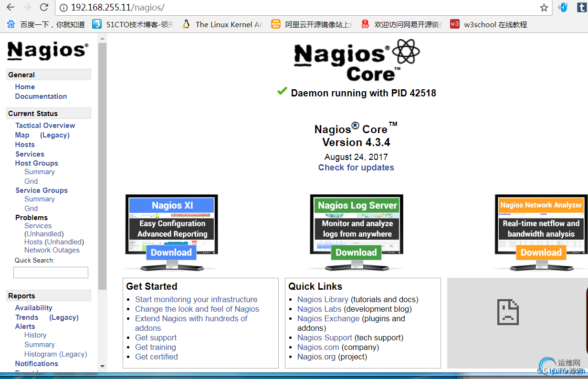
Task: Open the Documentation sidebar link
Action: (x=41, y=96)
